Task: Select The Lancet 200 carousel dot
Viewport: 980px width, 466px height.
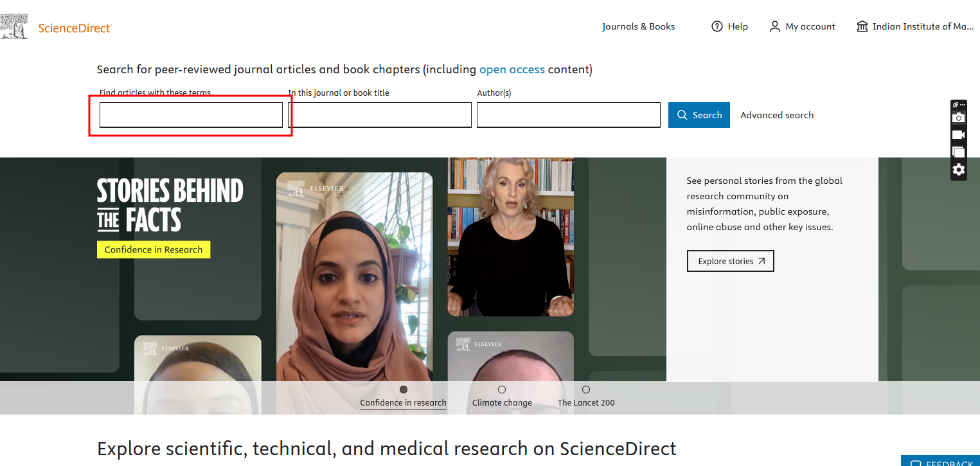Action: 586,390
